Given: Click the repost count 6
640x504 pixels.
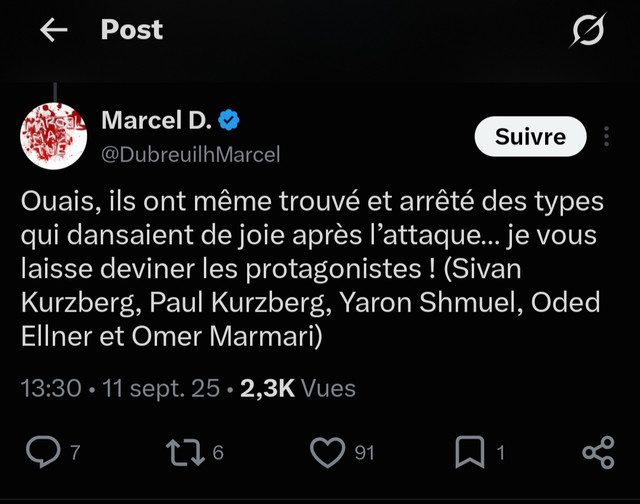Looking at the screenshot, I should coord(218,453).
